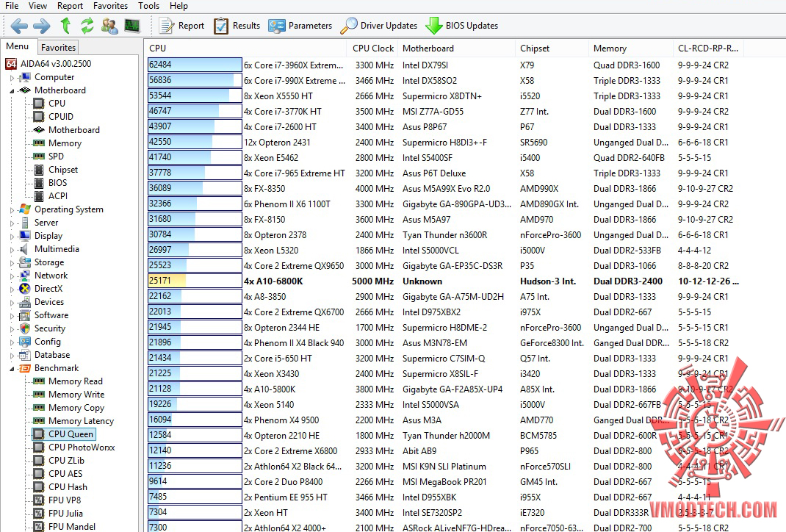Open the Chipset tree item
This screenshot has width=786, height=532.
[63, 170]
